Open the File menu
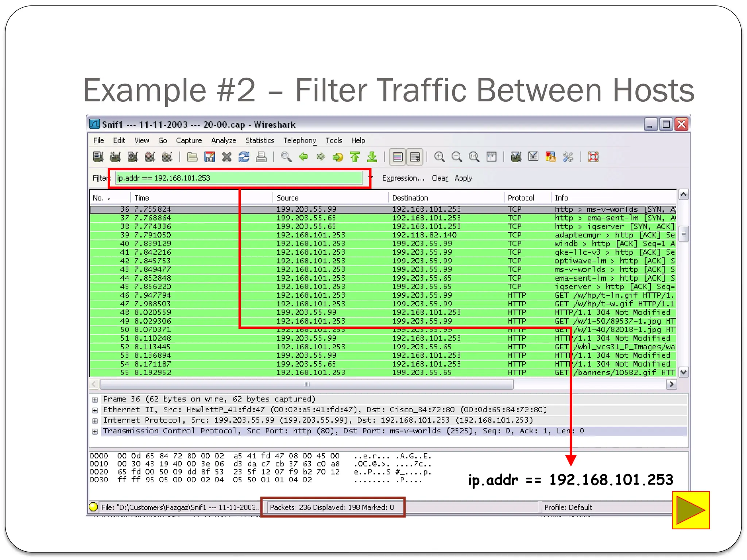747x560 pixels. 98,140
